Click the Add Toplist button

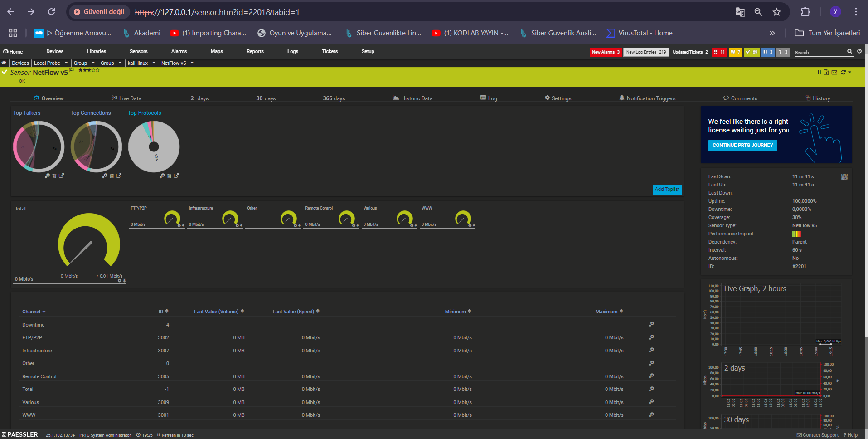tap(667, 190)
